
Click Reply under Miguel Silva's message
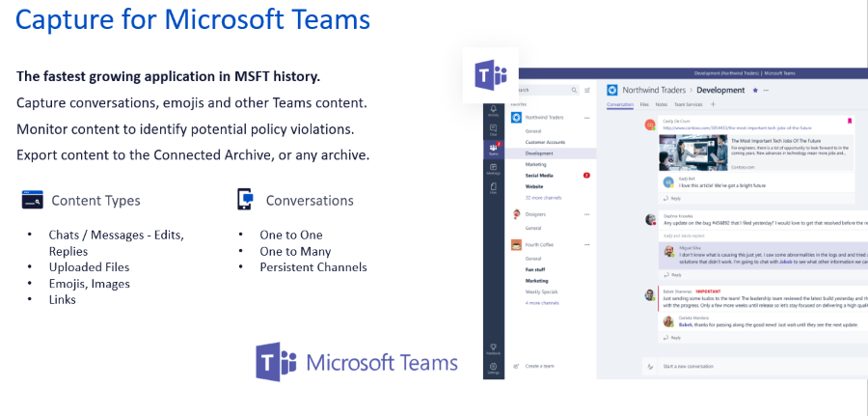(x=672, y=275)
